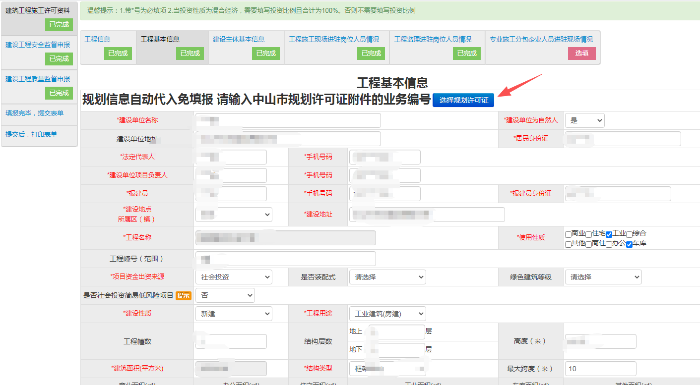
Task: Click the blue 选择规划许可证 button
Action: pos(463,100)
